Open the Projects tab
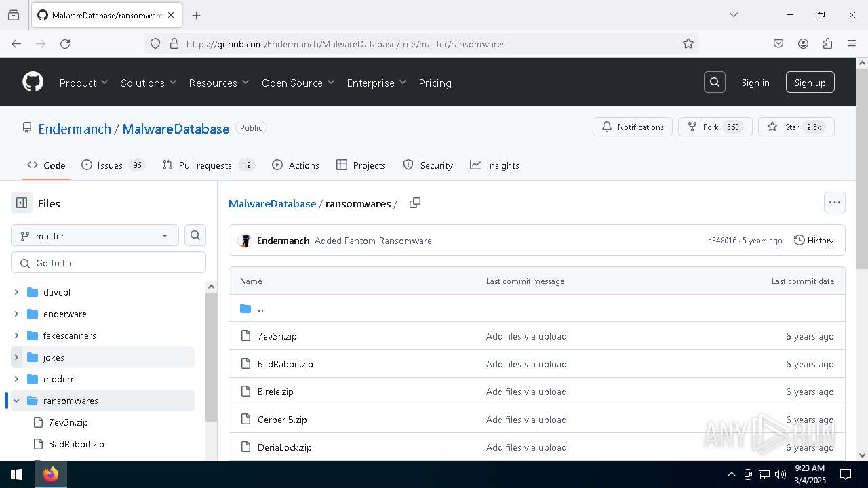Screen dimensions: 868x488 (361, 165)
